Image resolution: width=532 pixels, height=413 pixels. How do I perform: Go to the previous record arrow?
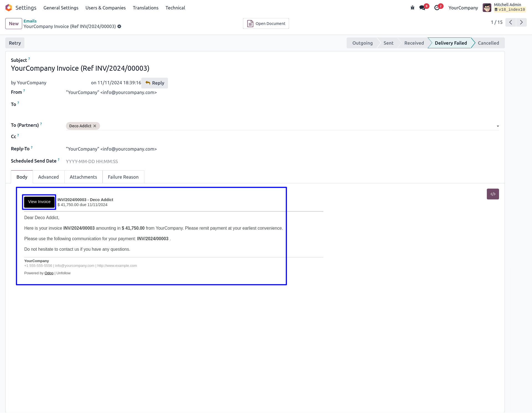coord(511,22)
